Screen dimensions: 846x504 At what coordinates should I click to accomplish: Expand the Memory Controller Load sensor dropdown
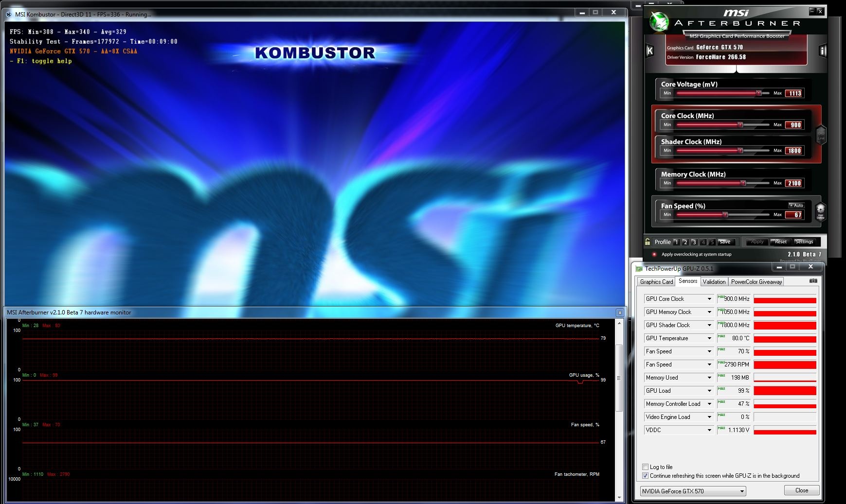(x=709, y=404)
